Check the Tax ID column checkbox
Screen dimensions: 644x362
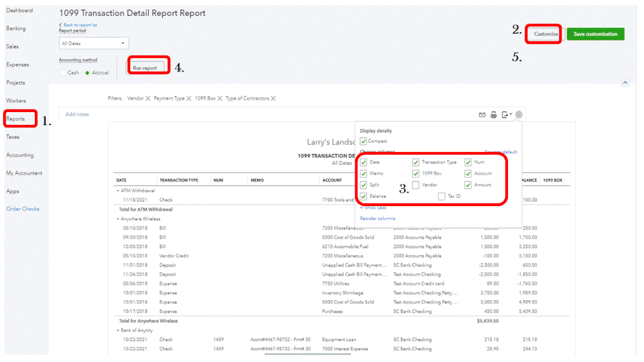point(442,196)
